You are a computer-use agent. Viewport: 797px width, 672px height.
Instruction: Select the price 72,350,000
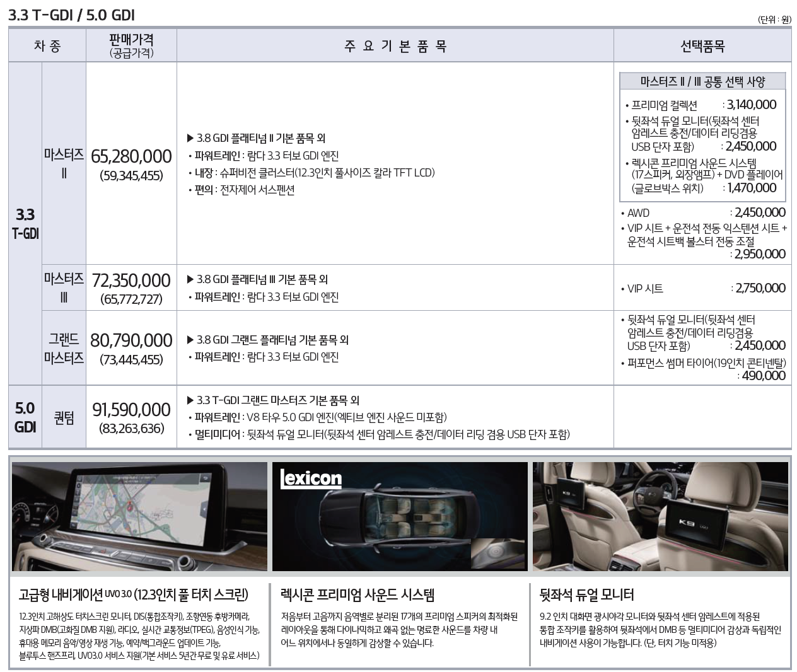pyautogui.click(x=131, y=280)
